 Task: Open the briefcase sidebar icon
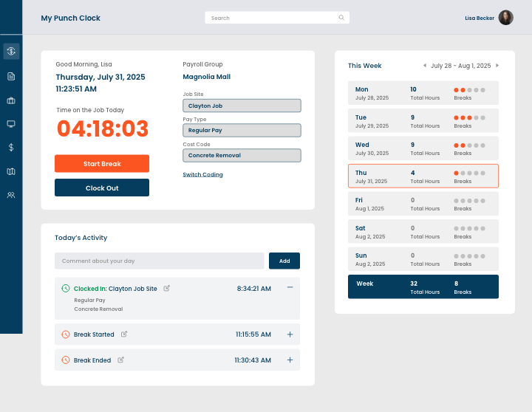click(x=11, y=100)
